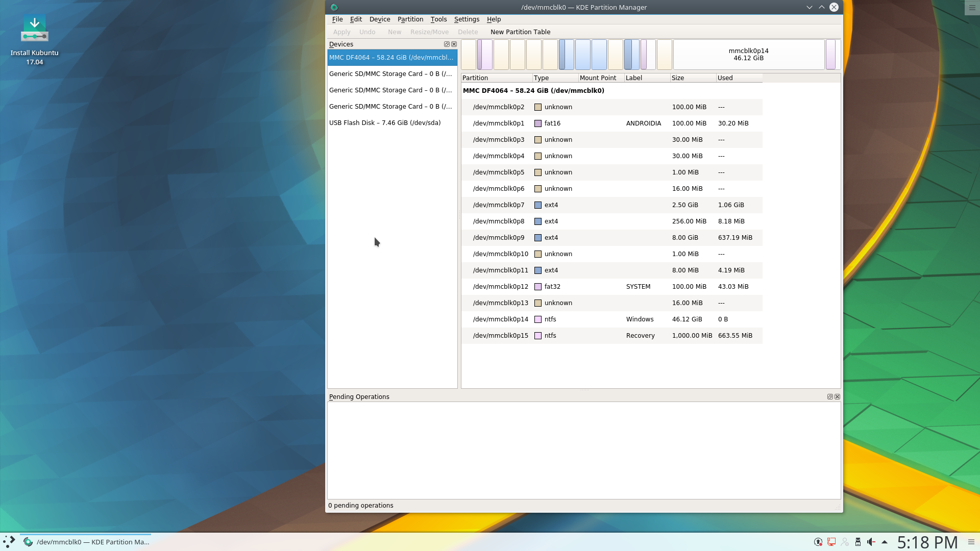980x551 pixels.
Task: Float the Pending Operations panel
Action: [830, 397]
